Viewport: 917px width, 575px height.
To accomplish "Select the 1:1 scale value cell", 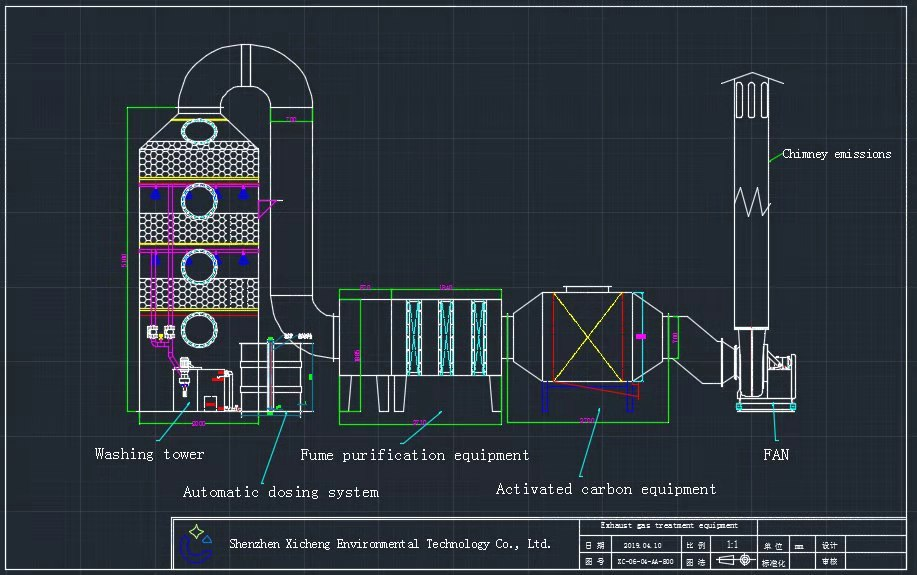I will [732, 546].
